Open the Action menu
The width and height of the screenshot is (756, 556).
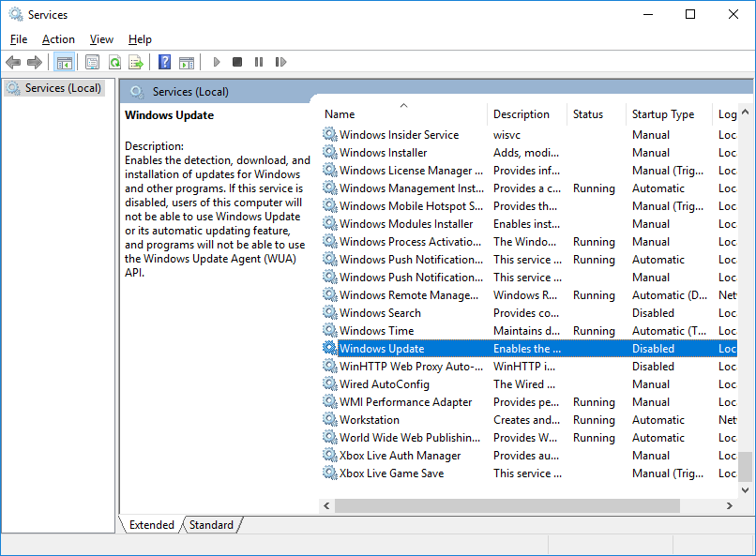pos(58,39)
